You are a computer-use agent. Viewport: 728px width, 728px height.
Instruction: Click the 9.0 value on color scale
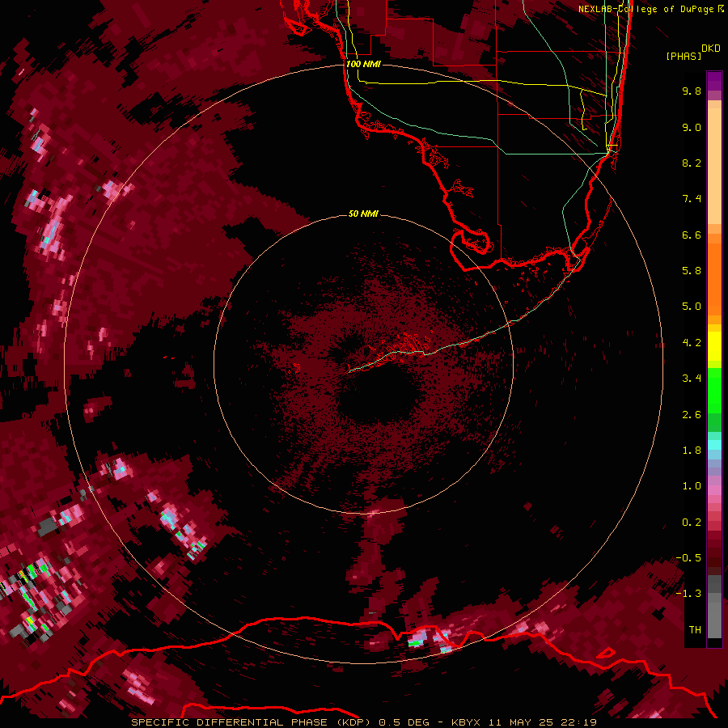pos(692,127)
